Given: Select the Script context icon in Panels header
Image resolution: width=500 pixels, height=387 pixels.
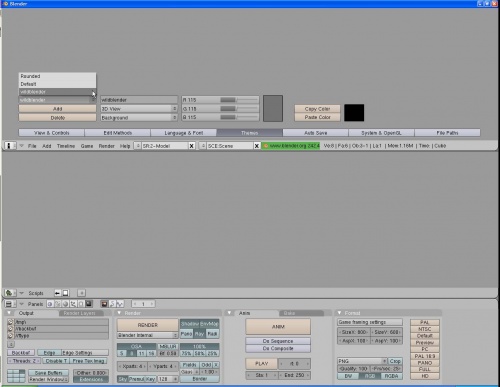Looking at the screenshot, I should coord(58,304).
